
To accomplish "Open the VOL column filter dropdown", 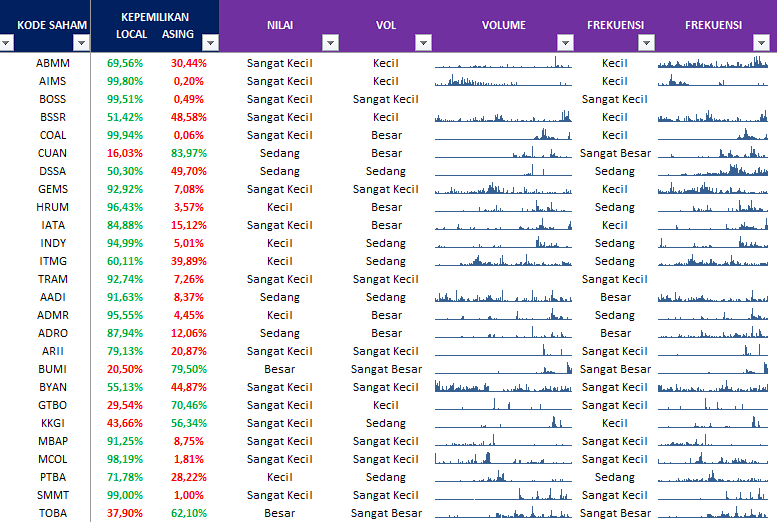I will click(423, 43).
